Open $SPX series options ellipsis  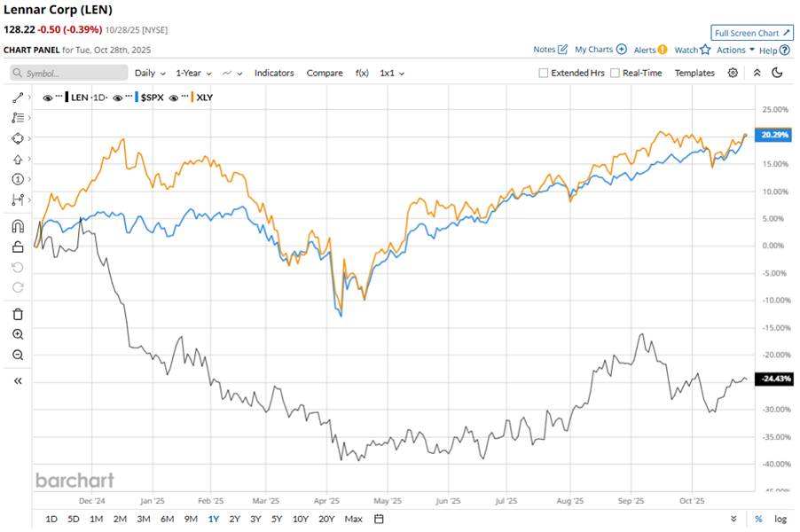[x=129, y=96]
